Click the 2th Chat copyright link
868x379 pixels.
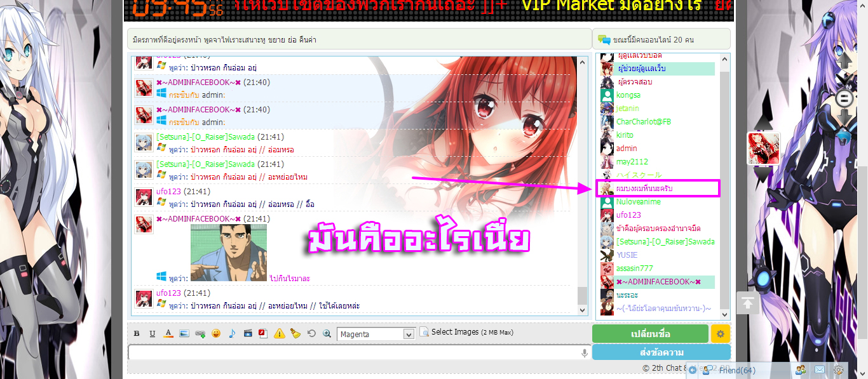[664, 368]
